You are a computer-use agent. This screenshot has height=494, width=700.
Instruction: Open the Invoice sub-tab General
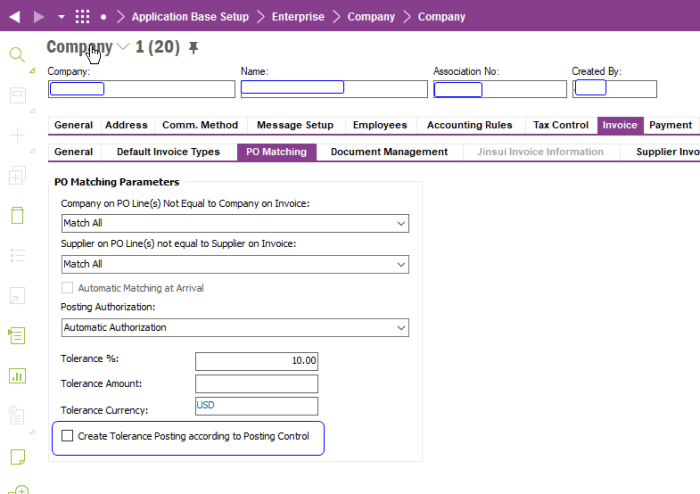pyautogui.click(x=74, y=152)
